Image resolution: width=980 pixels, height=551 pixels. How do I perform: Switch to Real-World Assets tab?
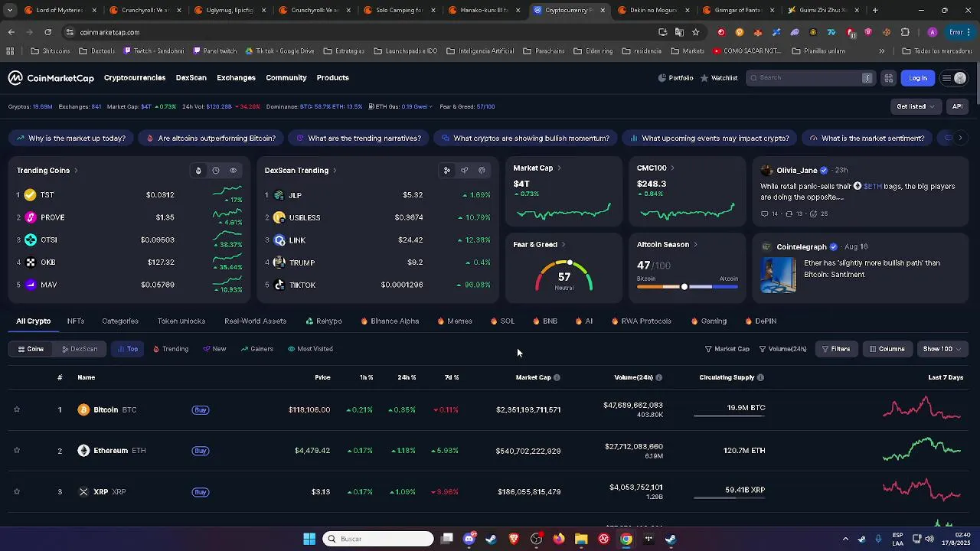pos(256,321)
